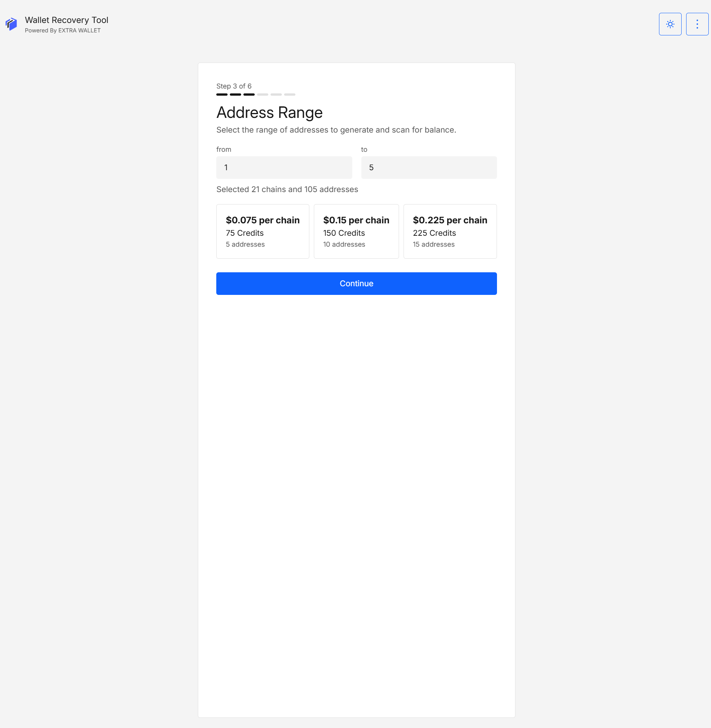Click the third, current progress step segment

(x=249, y=95)
